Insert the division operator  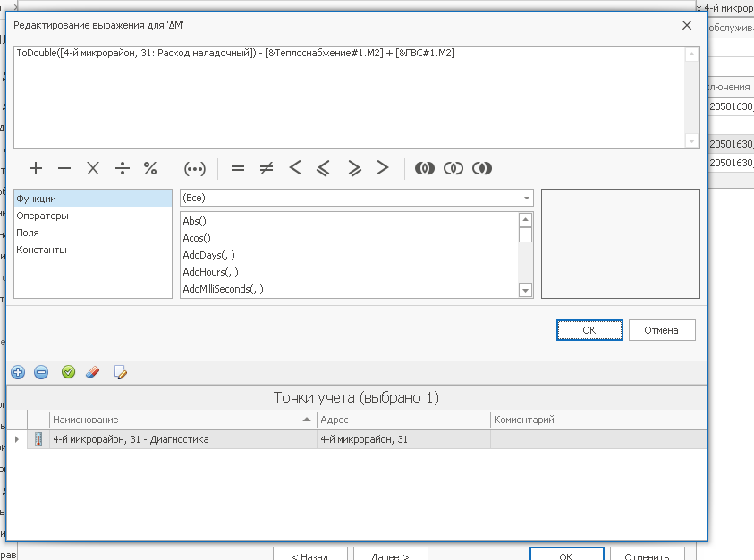click(123, 168)
